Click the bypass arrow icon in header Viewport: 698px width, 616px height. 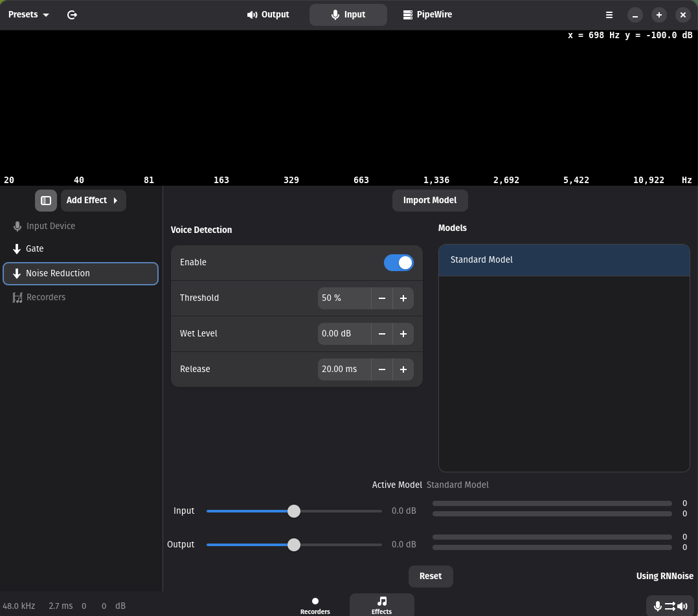[72, 15]
